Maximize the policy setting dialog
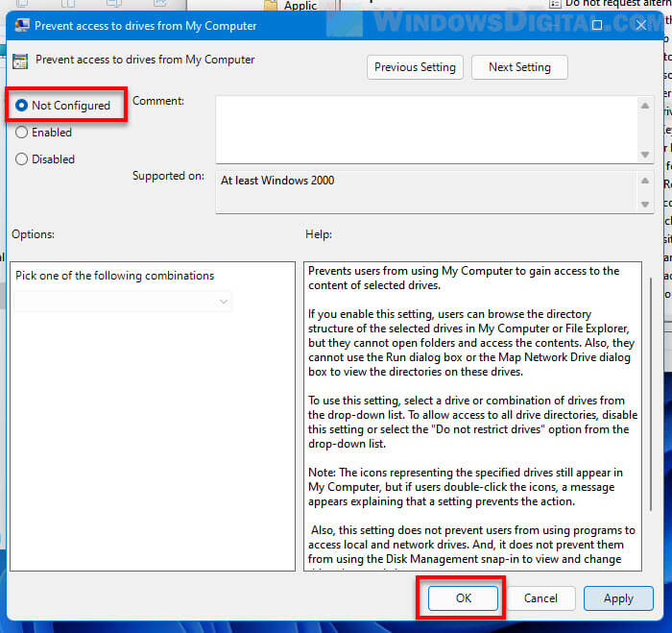The height and width of the screenshot is (633, 672). [597, 25]
